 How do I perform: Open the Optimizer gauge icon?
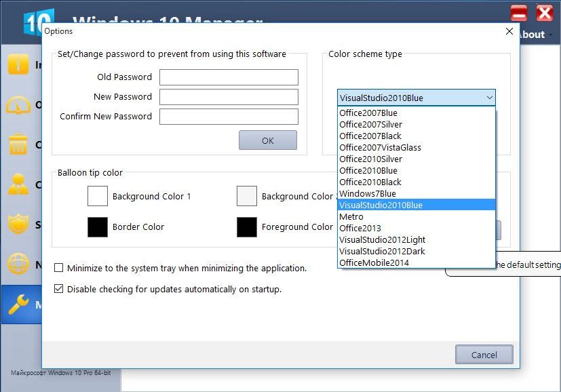coord(18,105)
